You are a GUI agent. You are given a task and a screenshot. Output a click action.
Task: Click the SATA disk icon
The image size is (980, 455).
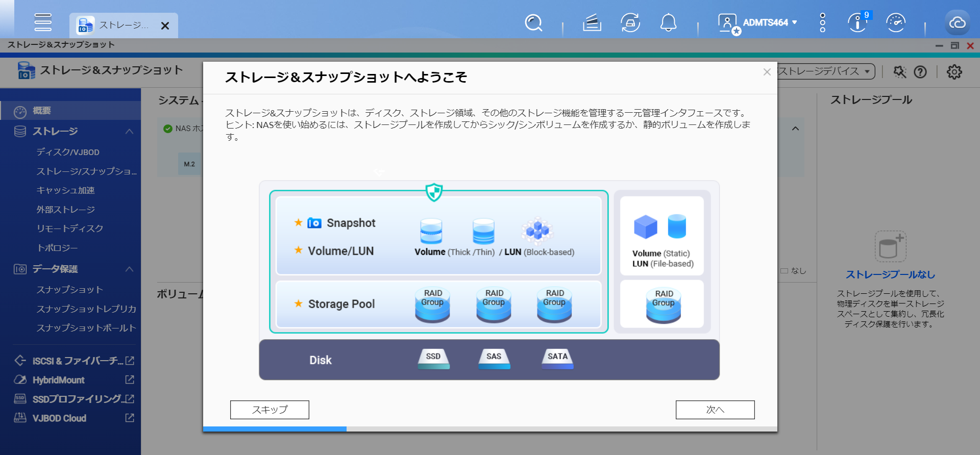pyautogui.click(x=557, y=359)
